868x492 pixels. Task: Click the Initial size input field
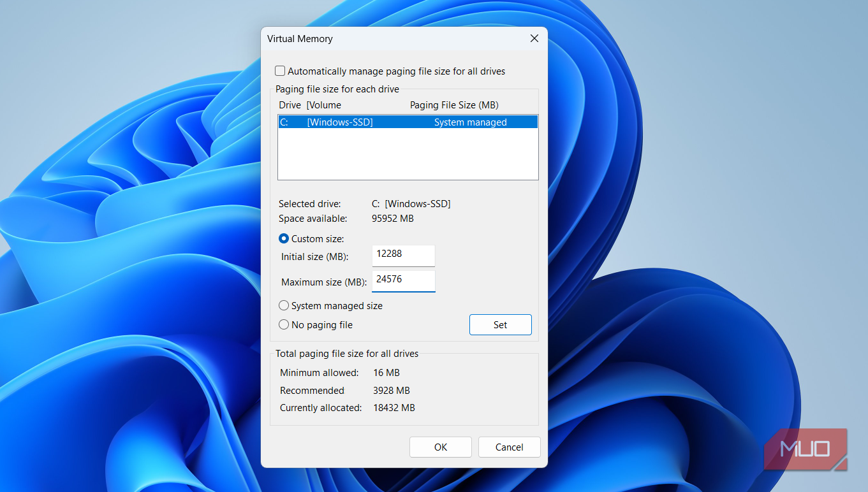point(404,256)
